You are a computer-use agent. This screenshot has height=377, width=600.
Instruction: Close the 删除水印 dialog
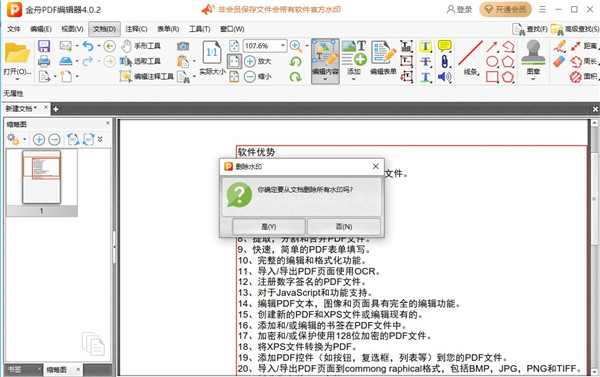click(376, 166)
